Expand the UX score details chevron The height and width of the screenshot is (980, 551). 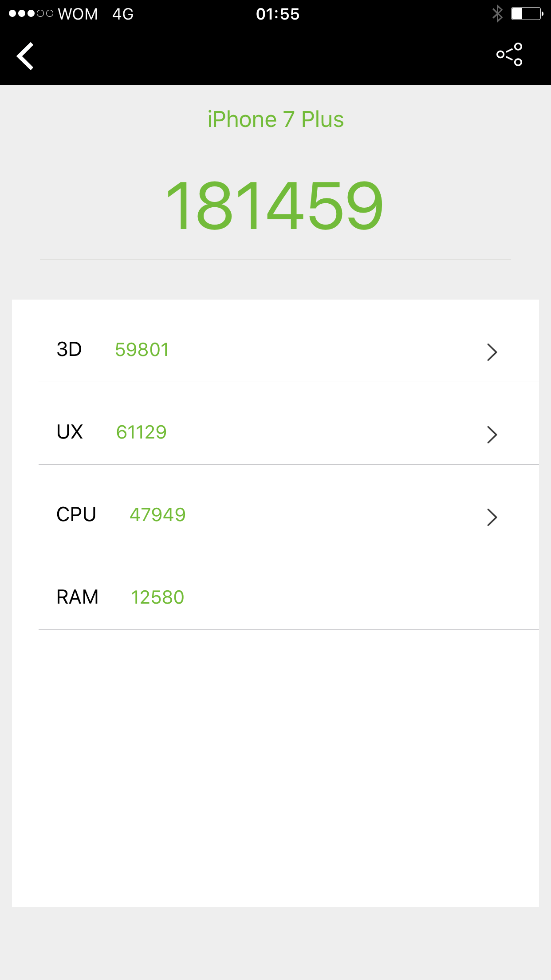492,435
